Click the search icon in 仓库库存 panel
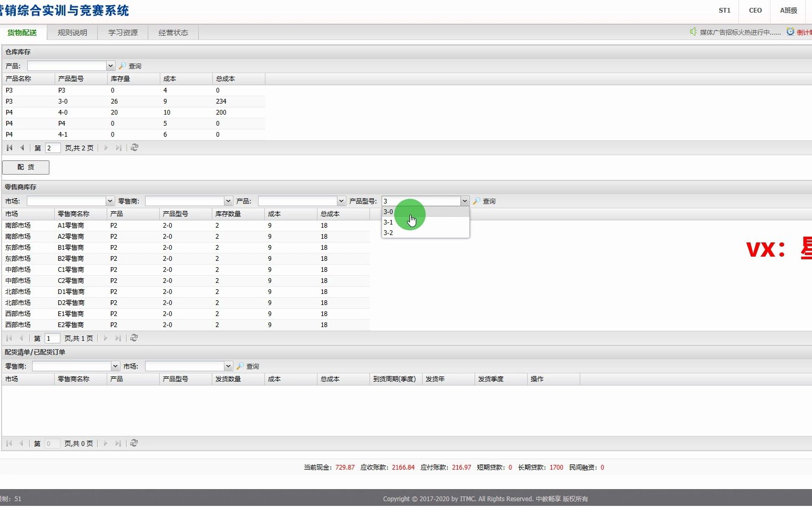This screenshot has height=508, width=812. (x=122, y=66)
